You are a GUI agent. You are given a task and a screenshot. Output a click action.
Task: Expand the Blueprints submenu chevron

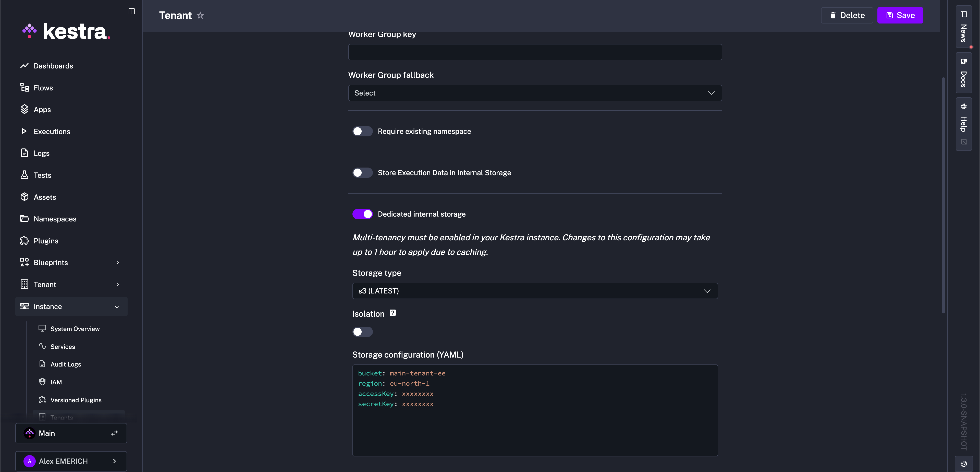118,263
